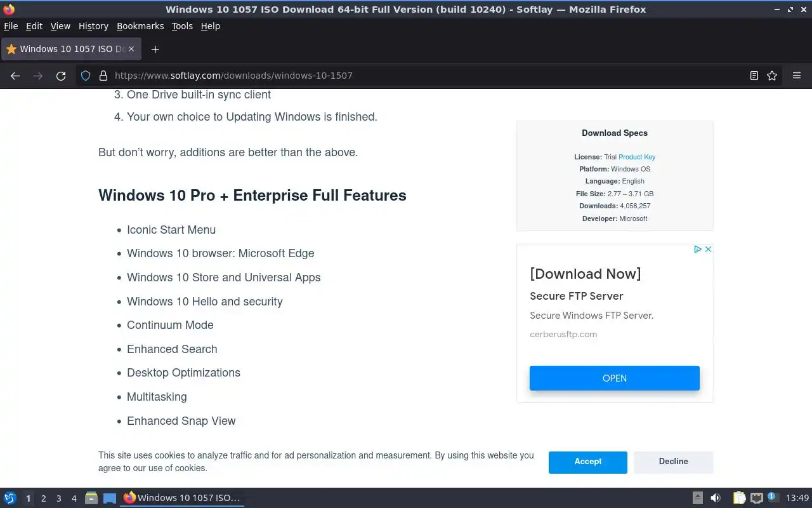Screen dimensions: 812x508
Task: Show site security padlock information
Action: [103, 76]
